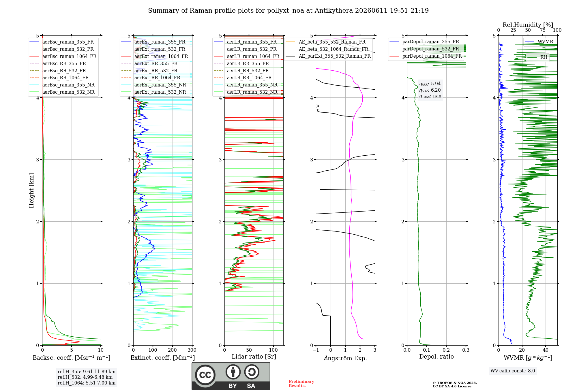Click parDepol_raman_1064_FR legend entry
Viewport: 577px width, 392px height.
pyautogui.click(x=426, y=56)
